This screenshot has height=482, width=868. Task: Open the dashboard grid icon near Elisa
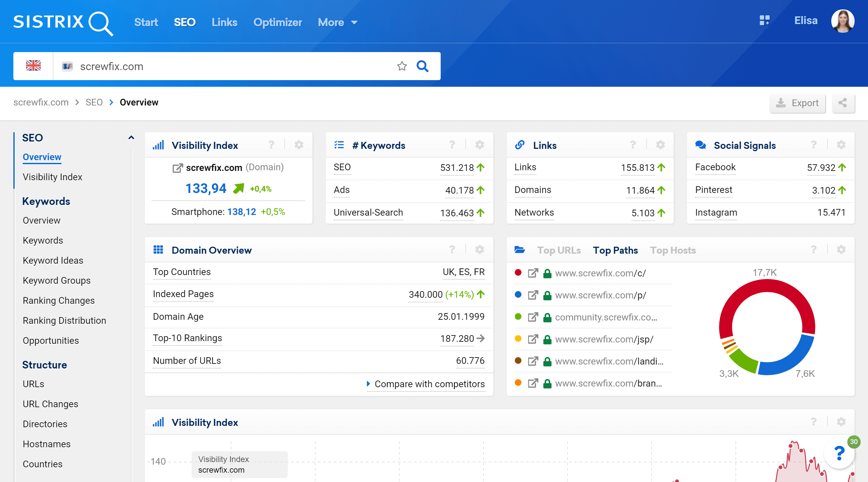tap(765, 20)
